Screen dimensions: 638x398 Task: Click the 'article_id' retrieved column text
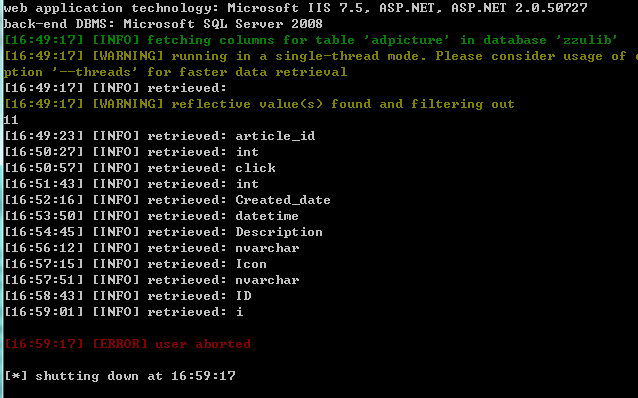275,136
